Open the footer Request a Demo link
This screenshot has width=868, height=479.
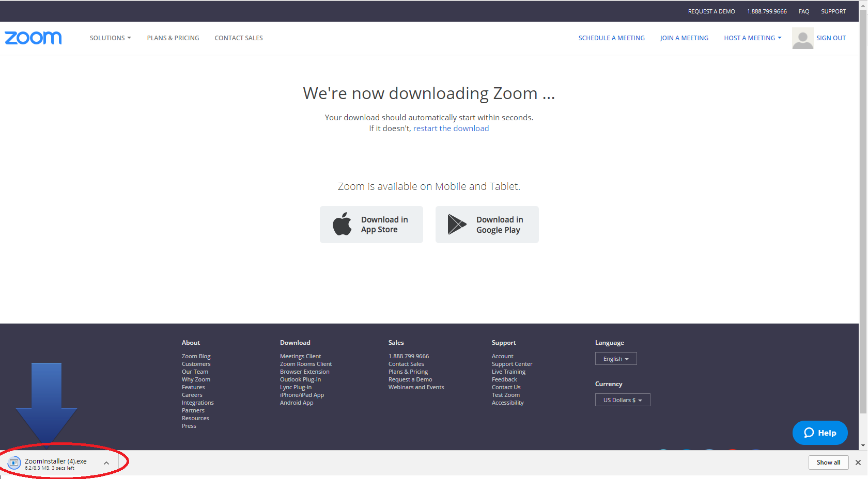410,379
